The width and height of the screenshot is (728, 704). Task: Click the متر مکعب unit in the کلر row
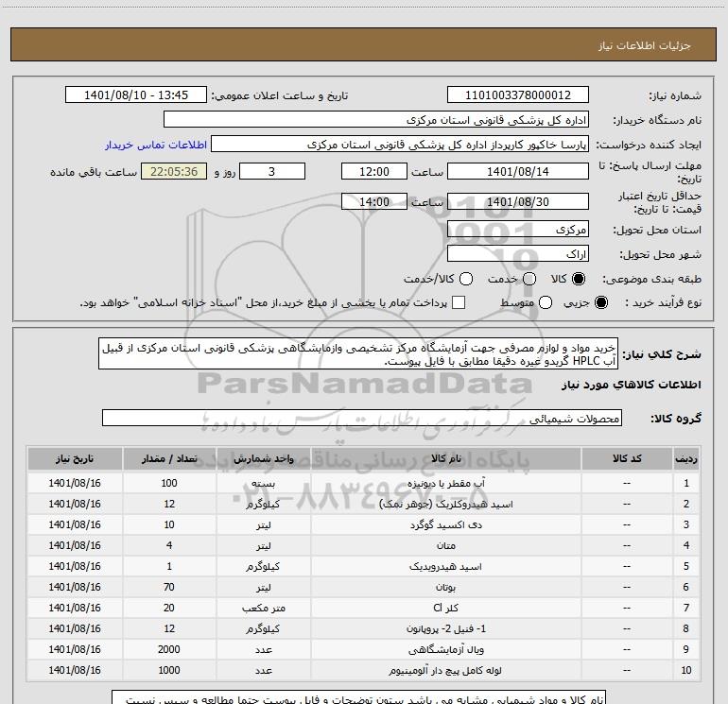(263, 608)
